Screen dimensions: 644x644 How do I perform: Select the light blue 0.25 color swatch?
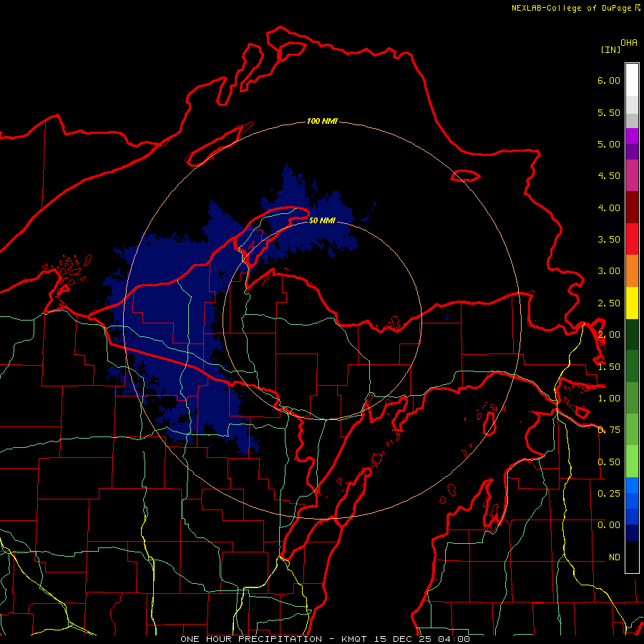point(632,485)
